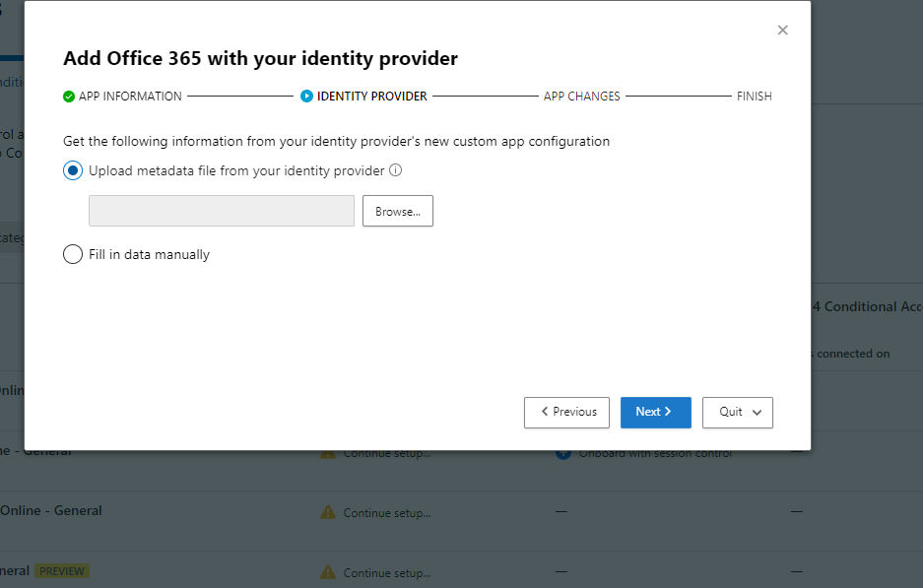Click the info icon beside upload metadata
Image resolution: width=923 pixels, height=588 pixels.
(396, 170)
